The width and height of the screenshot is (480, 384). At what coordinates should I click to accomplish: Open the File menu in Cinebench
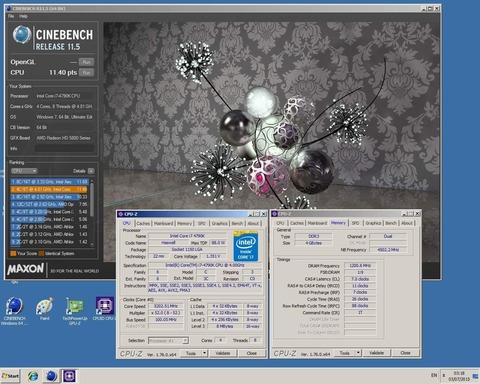coord(11,16)
